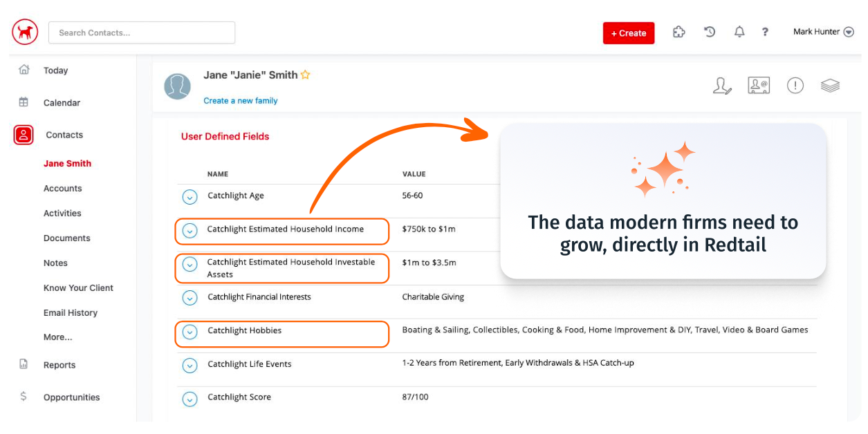Click the Create a new family link
This screenshot has height=434, width=868.
point(240,100)
